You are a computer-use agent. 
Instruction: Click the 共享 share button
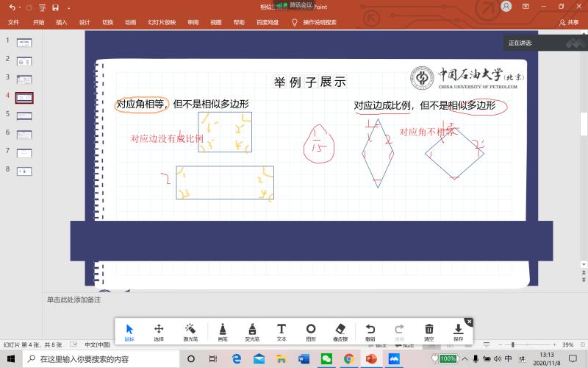click(x=569, y=22)
